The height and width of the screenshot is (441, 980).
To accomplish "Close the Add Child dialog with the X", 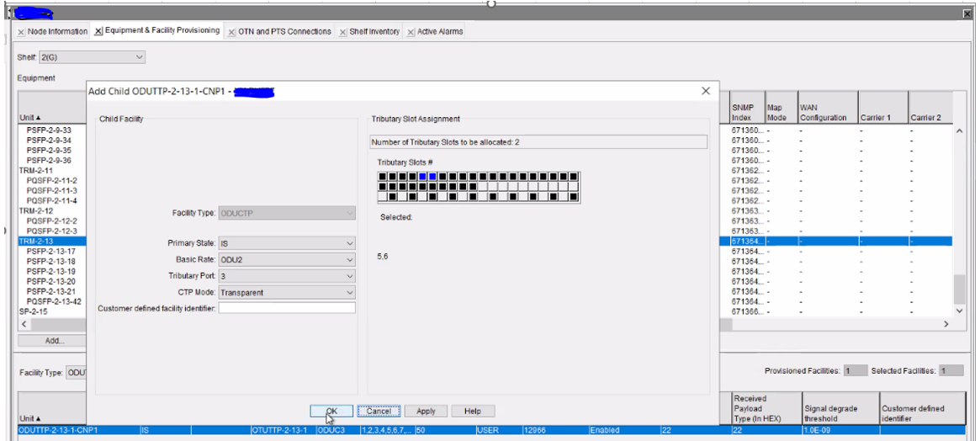I will click(706, 91).
